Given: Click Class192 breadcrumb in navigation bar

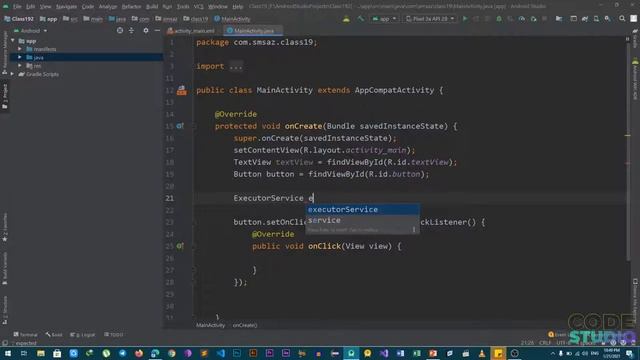Looking at the screenshot, I should coord(19,19).
